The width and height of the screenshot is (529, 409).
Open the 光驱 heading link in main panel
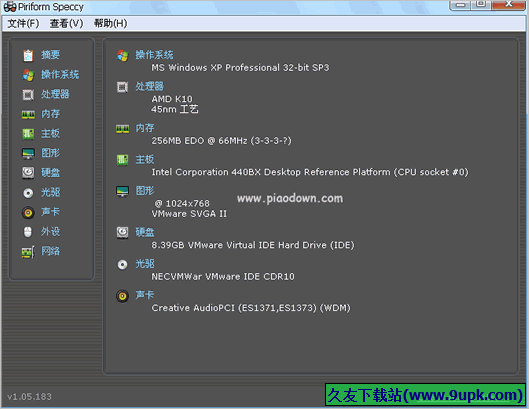(x=145, y=264)
